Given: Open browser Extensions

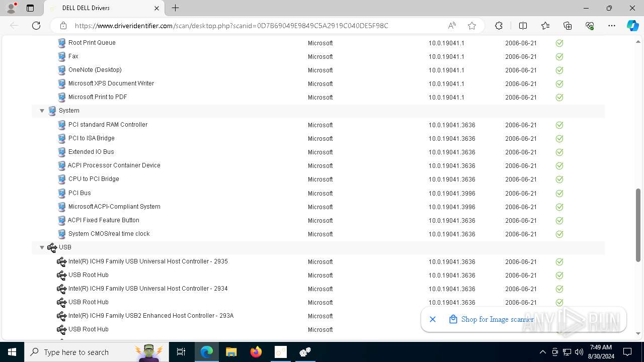Looking at the screenshot, I should click(x=499, y=26).
